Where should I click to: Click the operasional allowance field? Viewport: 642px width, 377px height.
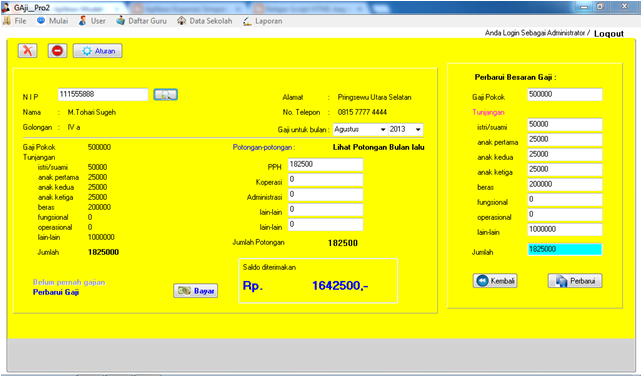pos(565,214)
